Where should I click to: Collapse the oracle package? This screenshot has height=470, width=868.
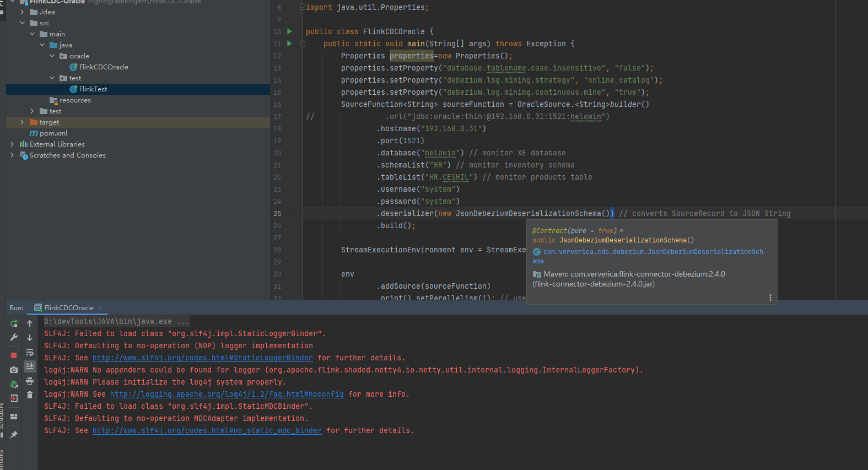pyautogui.click(x=52, y=56)
